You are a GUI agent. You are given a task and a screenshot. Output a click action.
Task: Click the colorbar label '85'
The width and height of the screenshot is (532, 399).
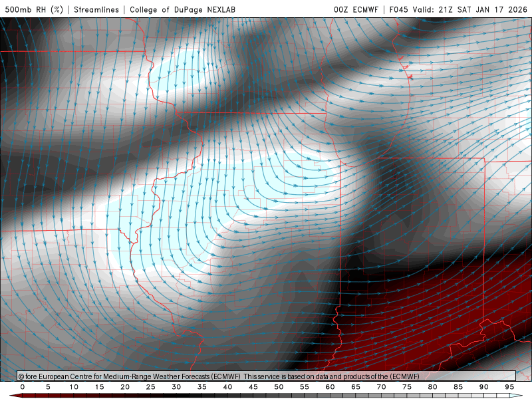(458, 387)
